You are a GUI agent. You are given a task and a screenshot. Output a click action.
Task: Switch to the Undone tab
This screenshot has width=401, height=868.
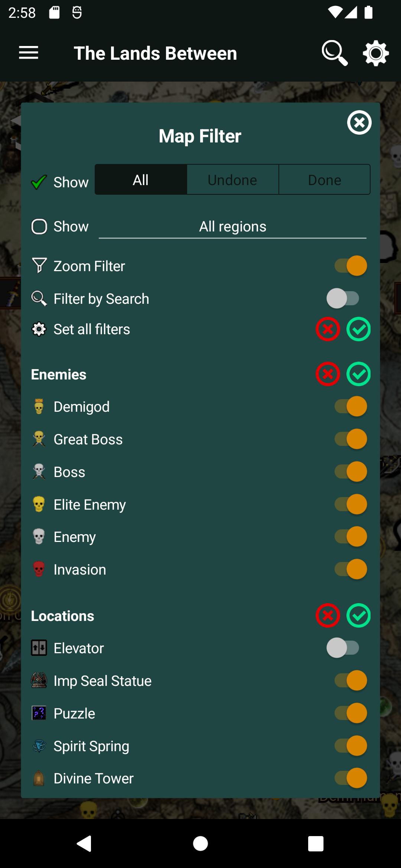232,180
